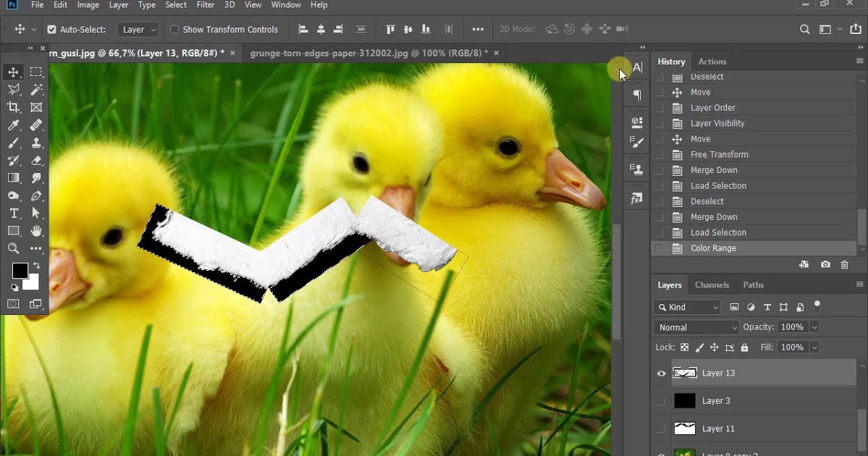Enable Show Transform Controls checkbox
Screen dimensions: 868x456
coord(174,30)
